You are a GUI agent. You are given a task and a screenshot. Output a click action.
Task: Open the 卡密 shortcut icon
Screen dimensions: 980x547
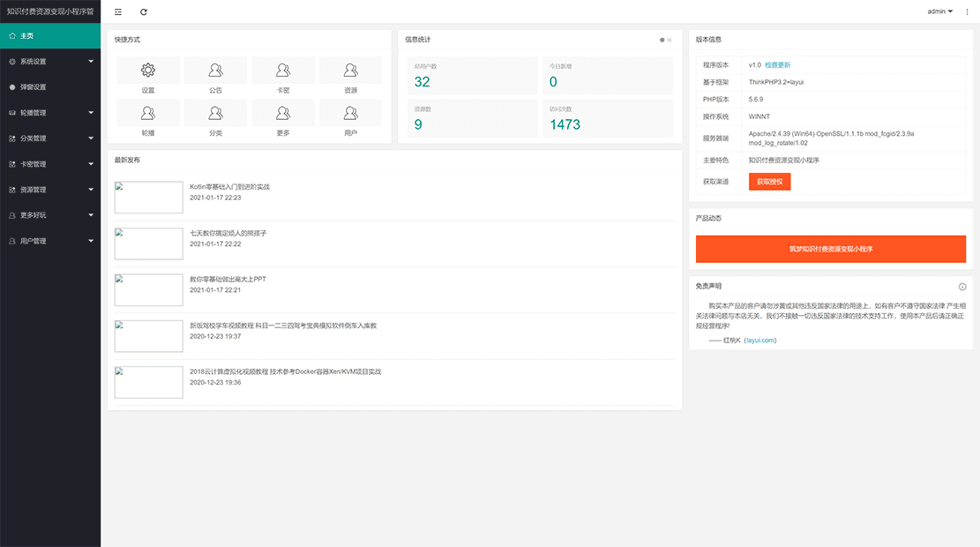(283, 71)
